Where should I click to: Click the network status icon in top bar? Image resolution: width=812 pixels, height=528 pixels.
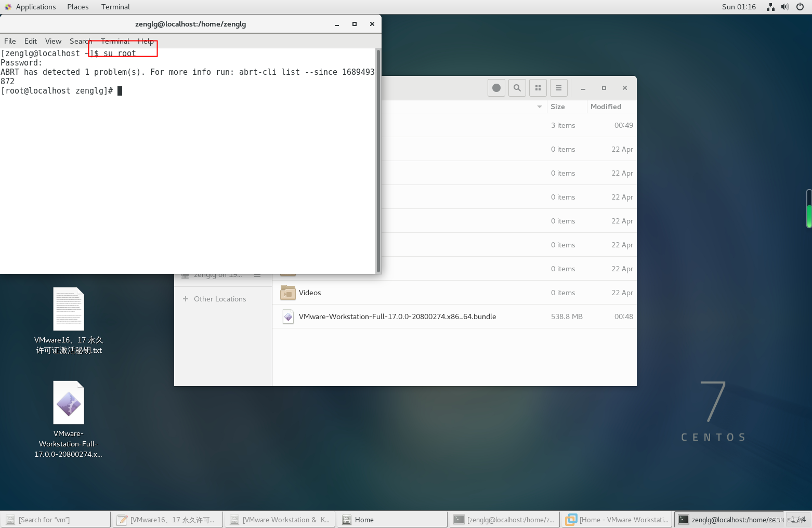[770, 7]
